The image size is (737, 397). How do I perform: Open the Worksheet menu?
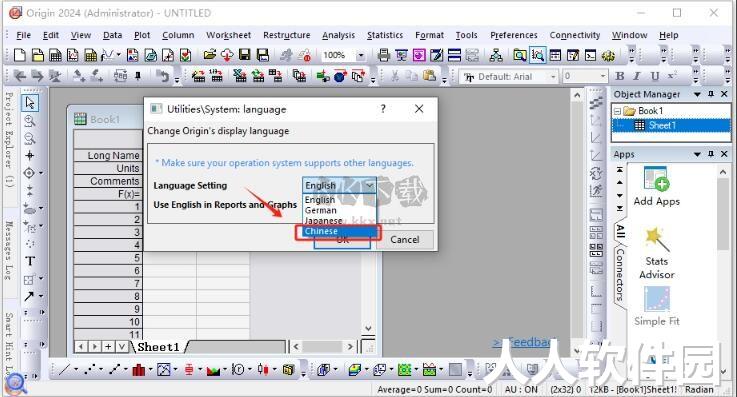[228, 35]
